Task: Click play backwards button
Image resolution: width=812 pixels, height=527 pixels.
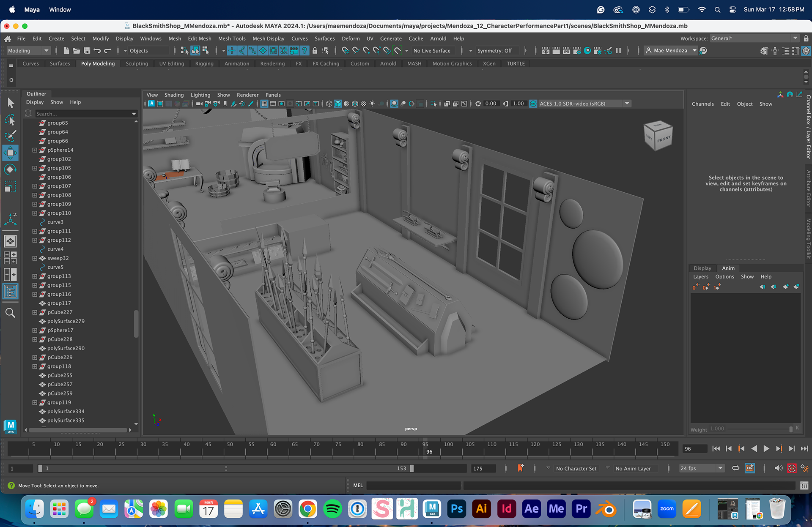Action: (754, 449)
